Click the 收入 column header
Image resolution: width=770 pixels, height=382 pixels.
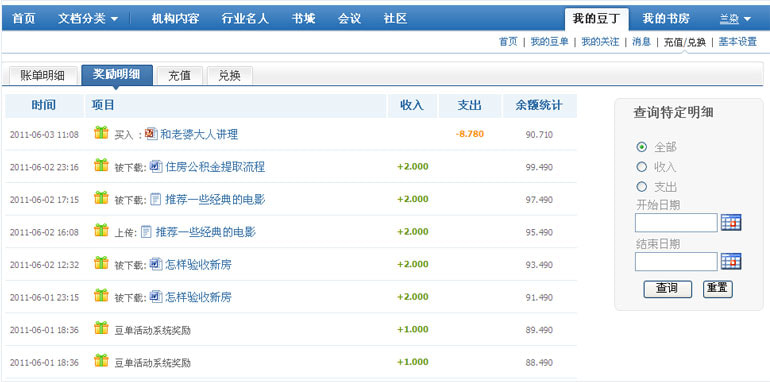pos(412,105)
